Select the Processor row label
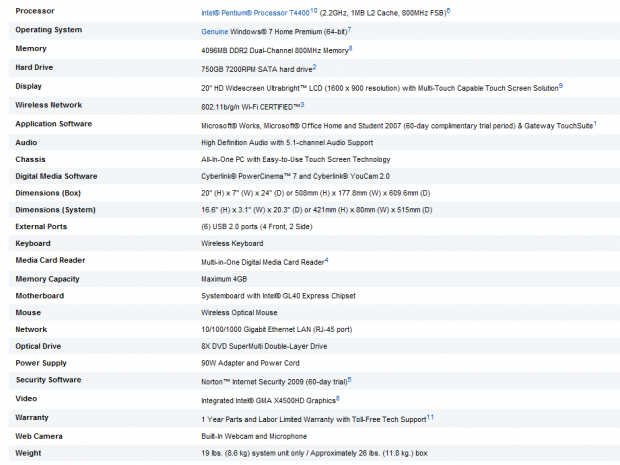The width and height of the screenshot is (620, 465). click(35, 11)
